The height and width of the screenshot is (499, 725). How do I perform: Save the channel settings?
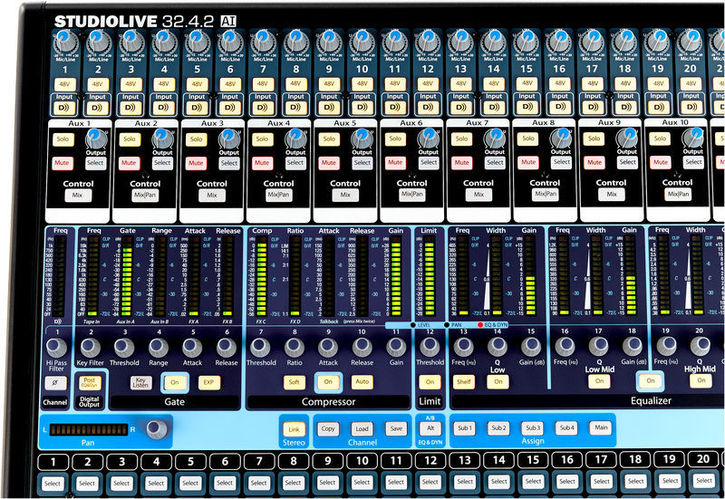(396, 429)
